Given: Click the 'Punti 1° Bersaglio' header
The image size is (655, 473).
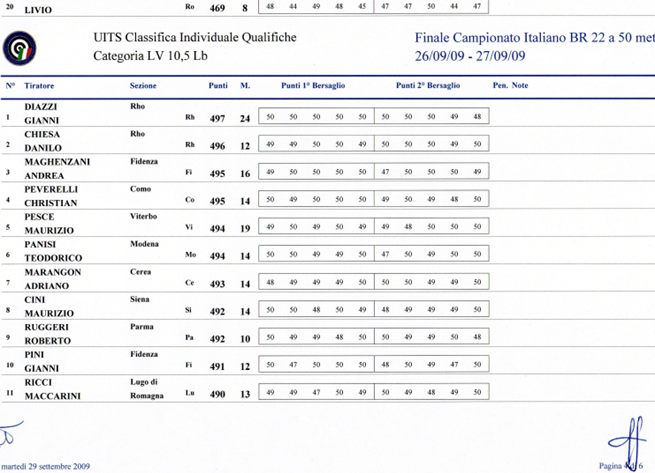Looking at the screenshot, I should click(313, 85).
